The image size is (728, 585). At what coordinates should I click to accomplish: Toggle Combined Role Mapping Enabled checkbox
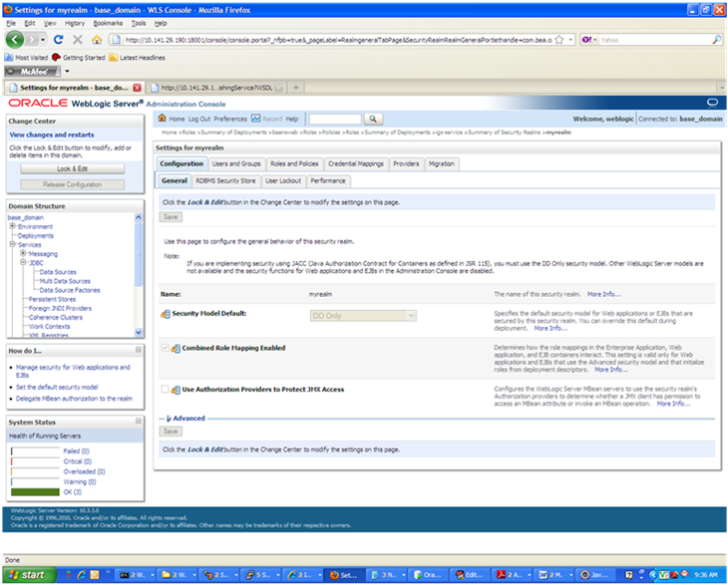pos(165,348)
